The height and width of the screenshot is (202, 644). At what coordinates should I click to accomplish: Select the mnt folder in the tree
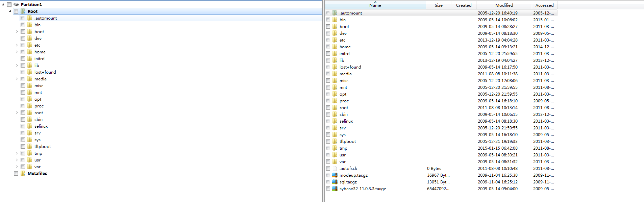coord(38,92)
